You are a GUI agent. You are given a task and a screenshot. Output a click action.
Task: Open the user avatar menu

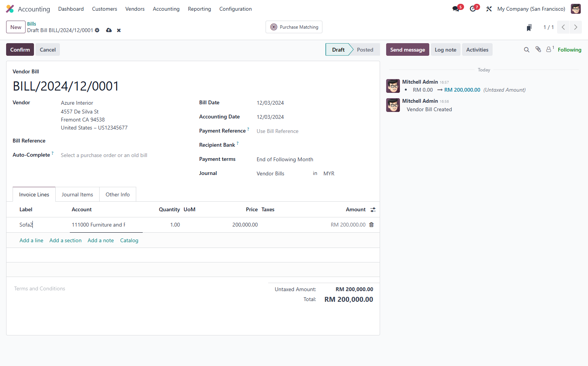(x=575, y=9)
